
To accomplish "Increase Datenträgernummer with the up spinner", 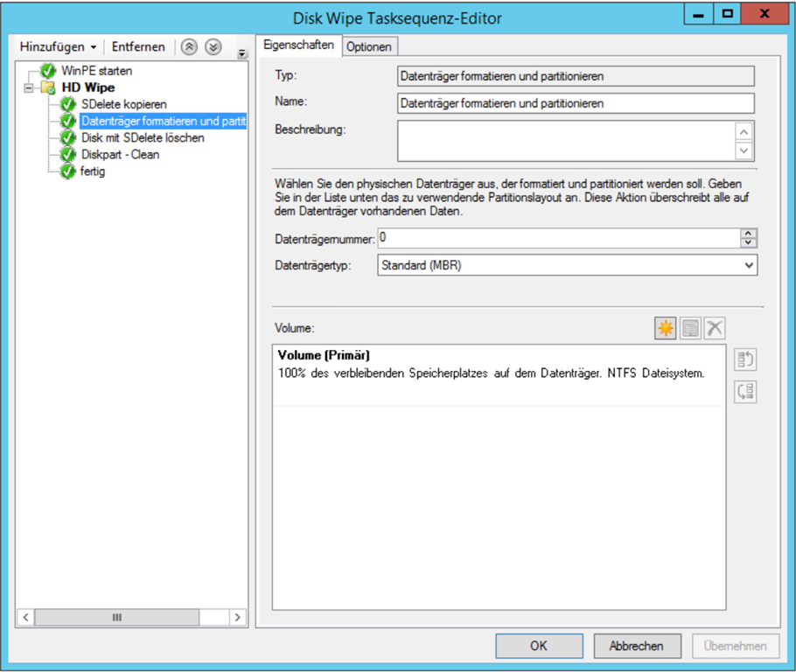I will (x=748, y=234).
